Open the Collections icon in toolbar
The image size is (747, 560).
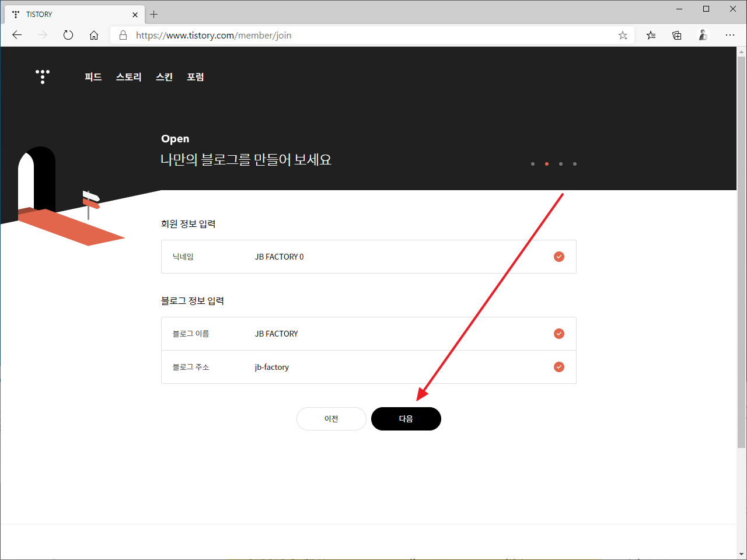677,36
